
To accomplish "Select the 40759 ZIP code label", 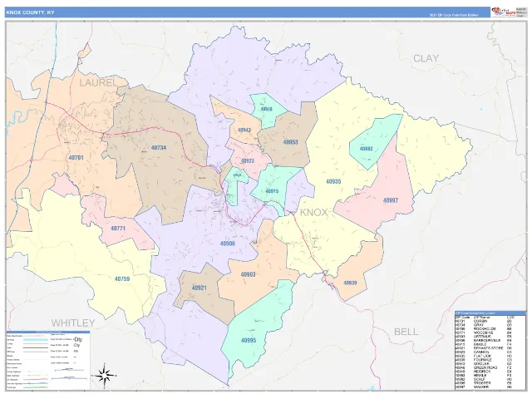I will (122, 279).
